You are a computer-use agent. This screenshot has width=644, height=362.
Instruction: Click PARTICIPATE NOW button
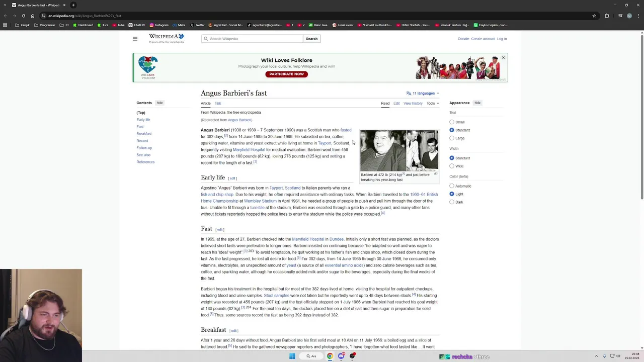click(286, 74)
